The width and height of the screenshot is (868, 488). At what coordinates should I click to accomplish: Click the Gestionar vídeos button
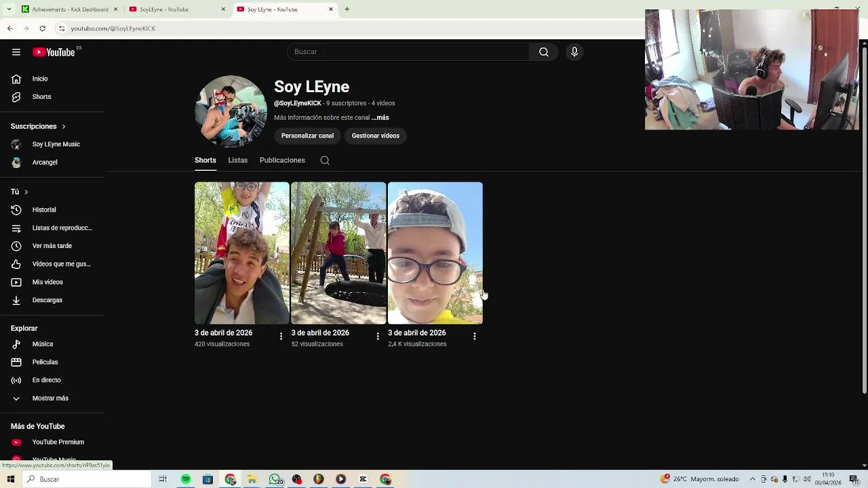coord(376,136)
